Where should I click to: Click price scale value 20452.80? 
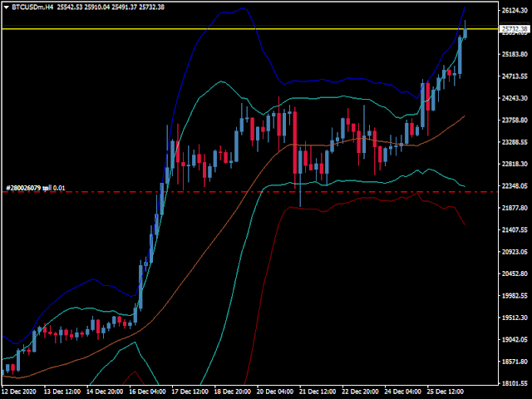coord(515,273)
